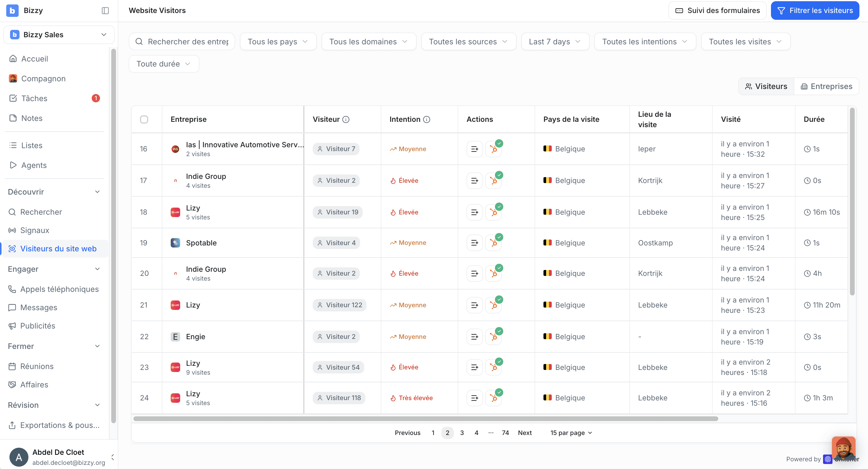The width and height of the screenshot is (868, 469).
Task: Collapse the sidebar panel icon
Action: point(105,10)
